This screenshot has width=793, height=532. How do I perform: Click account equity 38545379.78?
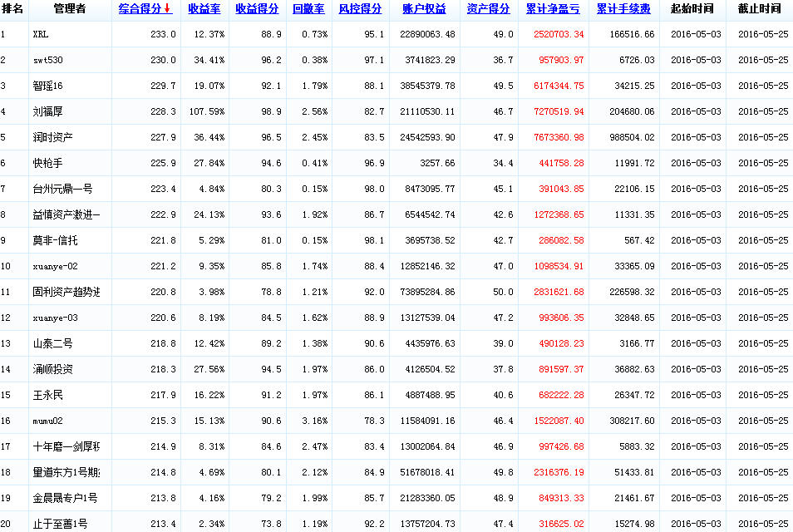tap(427, 86)
